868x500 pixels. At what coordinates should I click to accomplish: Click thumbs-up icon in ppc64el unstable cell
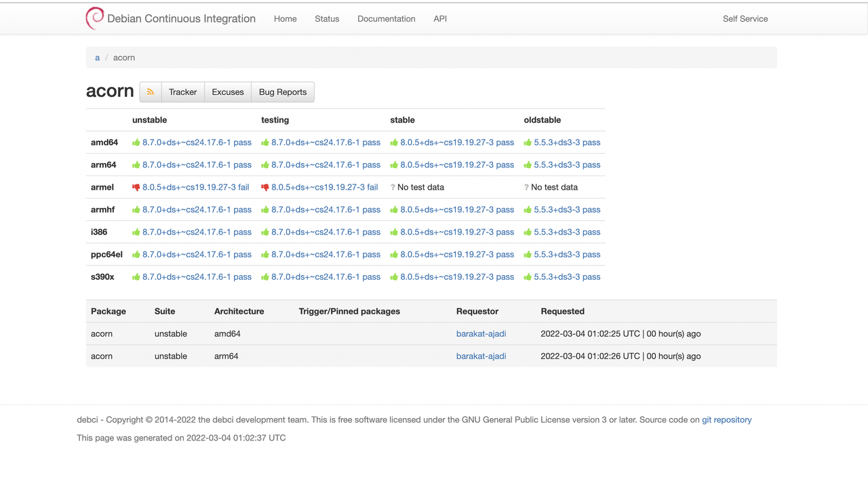click(136, 254)
